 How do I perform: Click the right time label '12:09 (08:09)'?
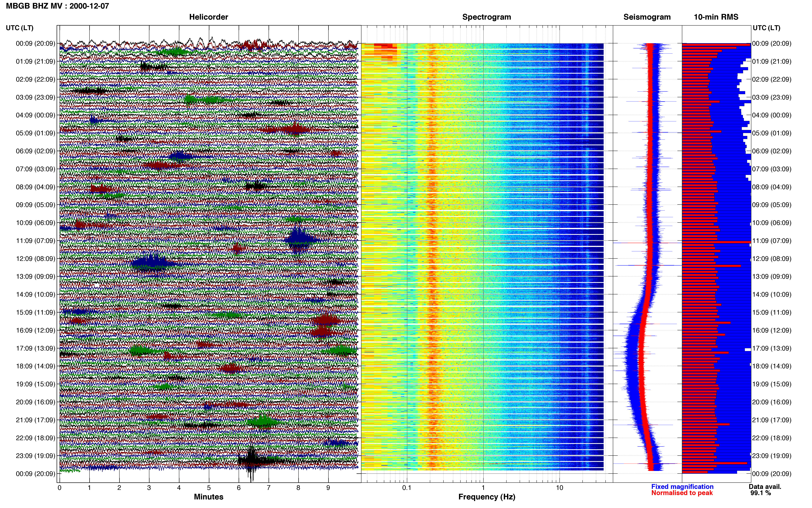pyautogui.click(x=771, y=259)
